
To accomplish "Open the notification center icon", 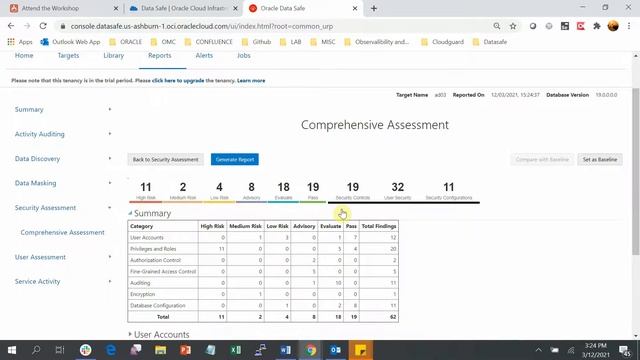I will (x=624, y=350).
